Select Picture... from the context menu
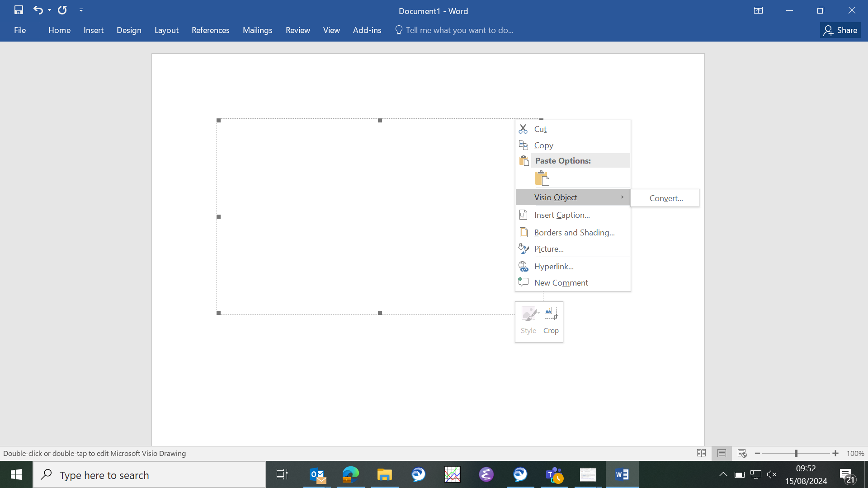868x488 pixels. coord(573,249)
